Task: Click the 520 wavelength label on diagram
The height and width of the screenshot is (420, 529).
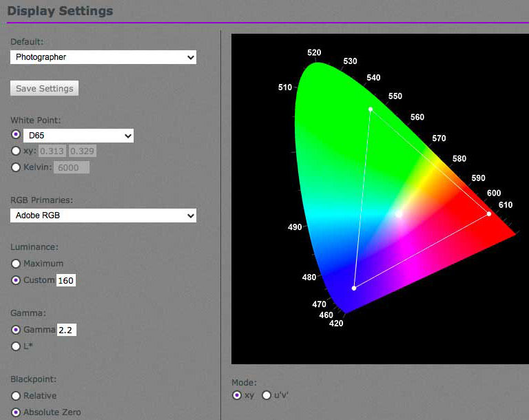Action: pyautogui.click(x=314, y=52)
